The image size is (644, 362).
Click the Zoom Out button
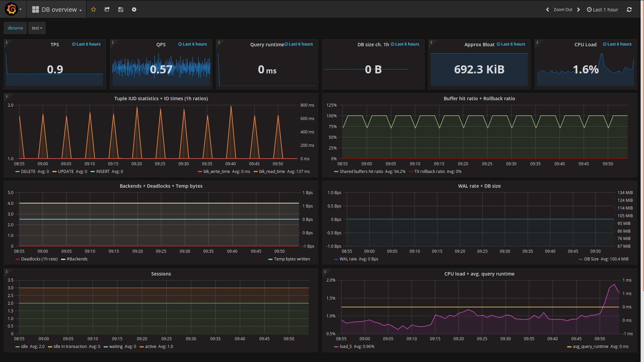point(563,9)
